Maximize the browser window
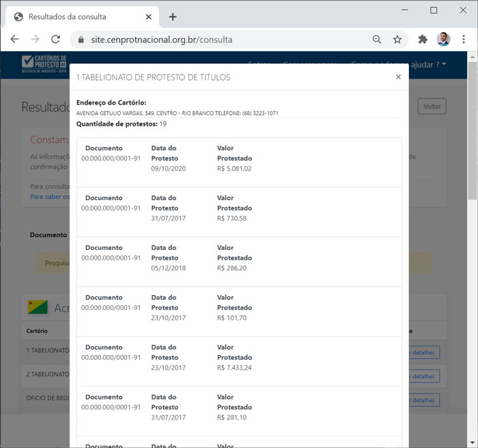 (433, 10)
